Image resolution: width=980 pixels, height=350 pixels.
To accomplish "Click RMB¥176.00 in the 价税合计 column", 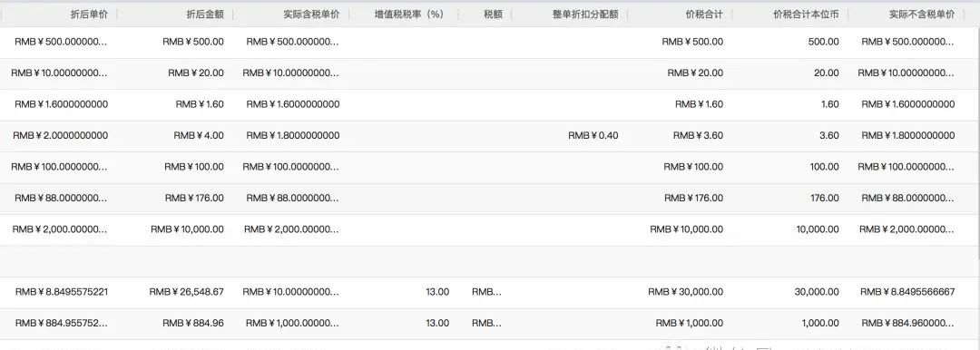I will pos(694,199).
